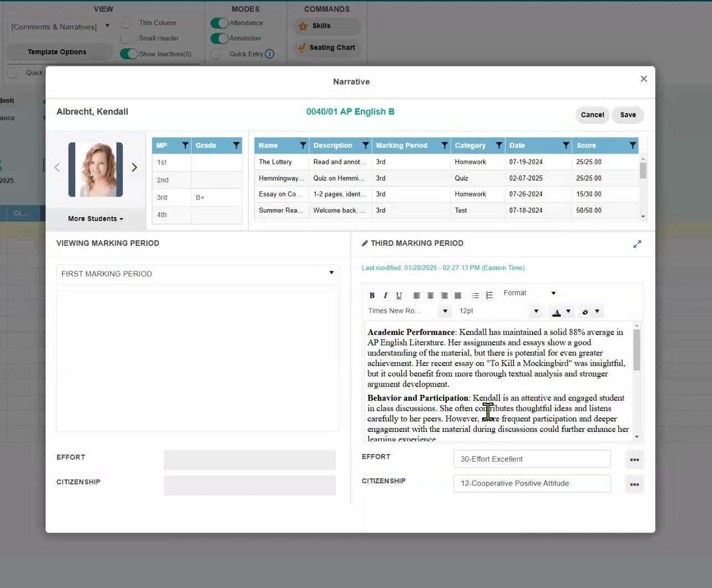Open First Marking Period dropdown

198,274
